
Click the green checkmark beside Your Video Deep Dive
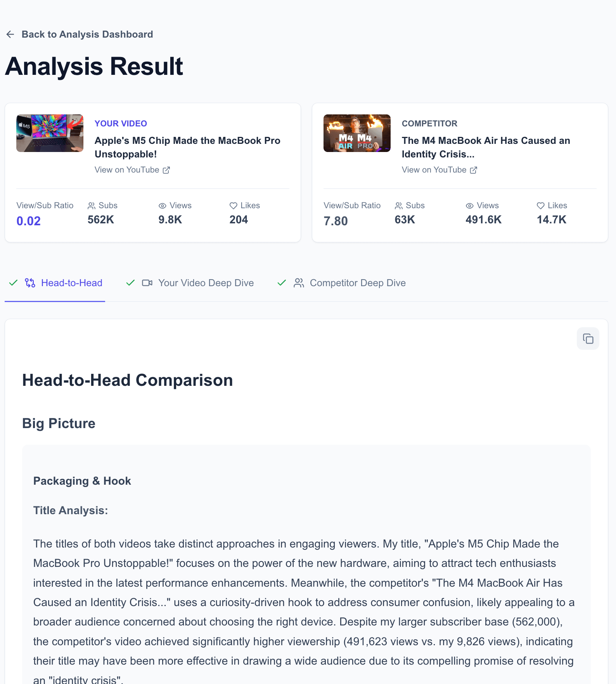point(130,283)
